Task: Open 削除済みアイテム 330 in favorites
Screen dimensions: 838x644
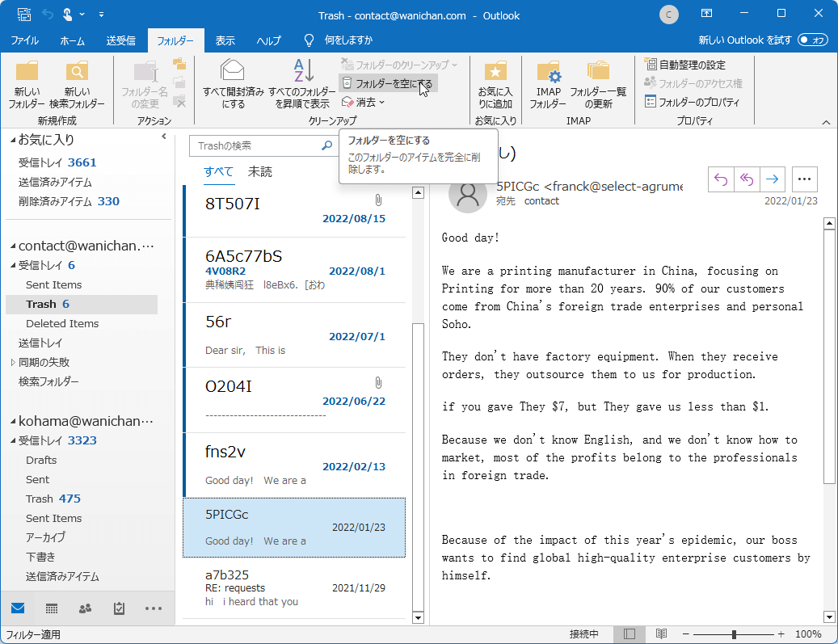Action: [x=69, y=201]
